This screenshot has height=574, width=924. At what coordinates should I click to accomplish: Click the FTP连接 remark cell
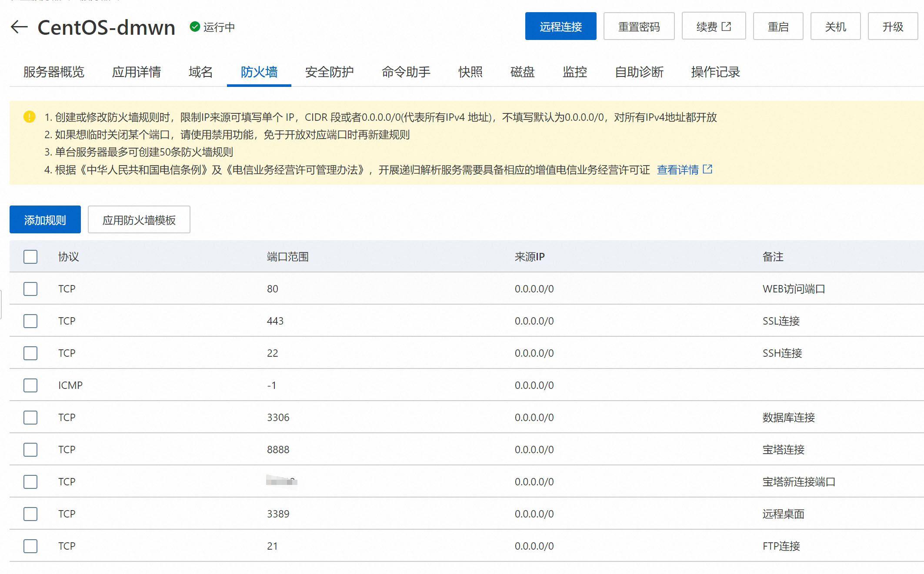pyautogui.click(x=781, y=546)
